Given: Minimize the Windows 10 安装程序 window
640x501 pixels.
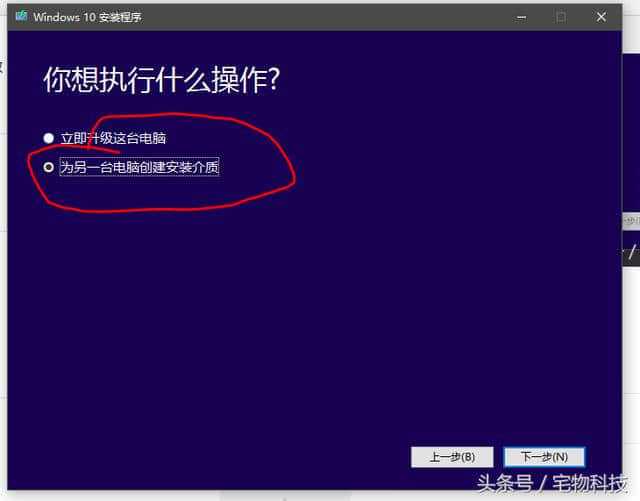Looking at the screenshot, I should 521,17.
